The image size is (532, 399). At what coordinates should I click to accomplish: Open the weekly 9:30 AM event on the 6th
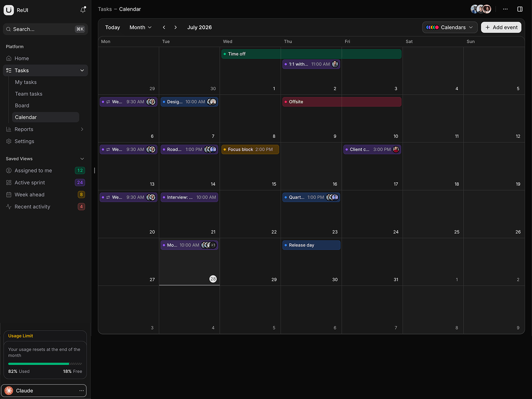pyautogui.click(x=129, y=102)
